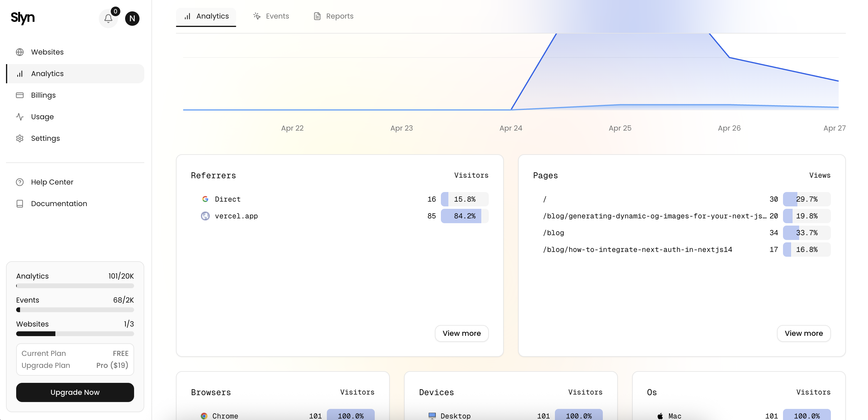Open the Analytics tab
Image resolution: width=868 pixels, height=420 pixels.
pos(206,16)
